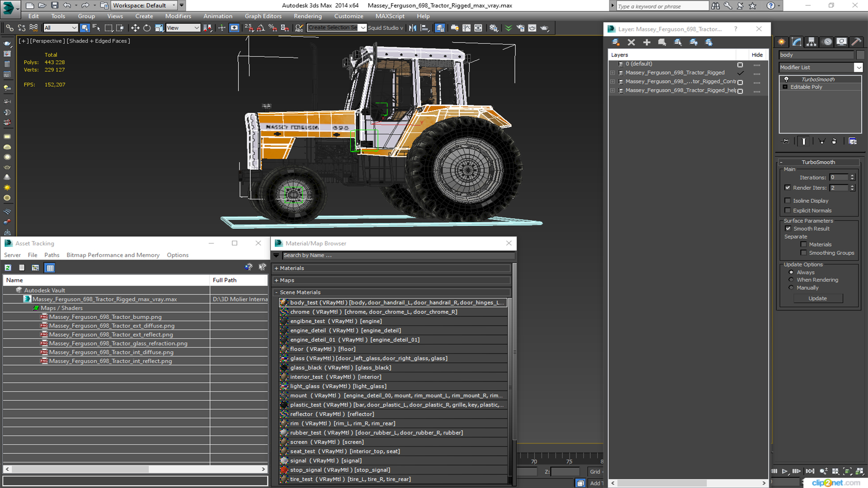Open the Modify command panel tab
Viewport: 868px width, 488px height.
tap(797, 42)
